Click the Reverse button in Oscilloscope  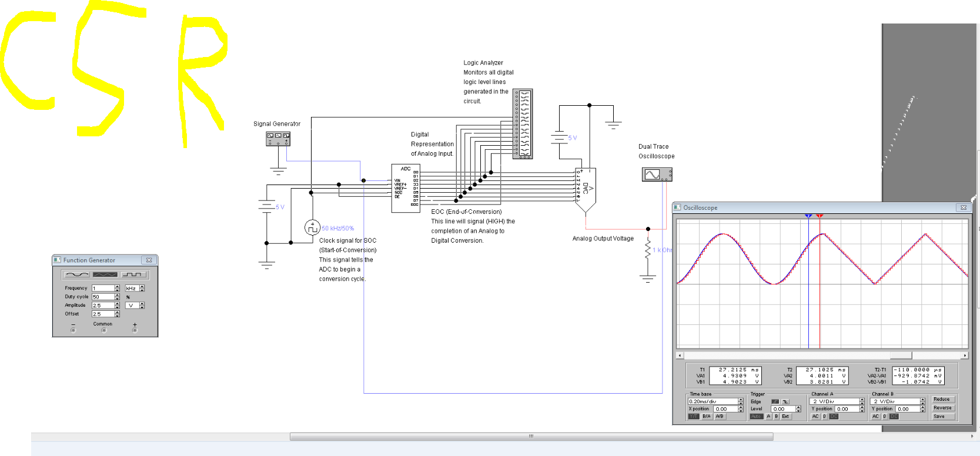click(x=944, y=408)
